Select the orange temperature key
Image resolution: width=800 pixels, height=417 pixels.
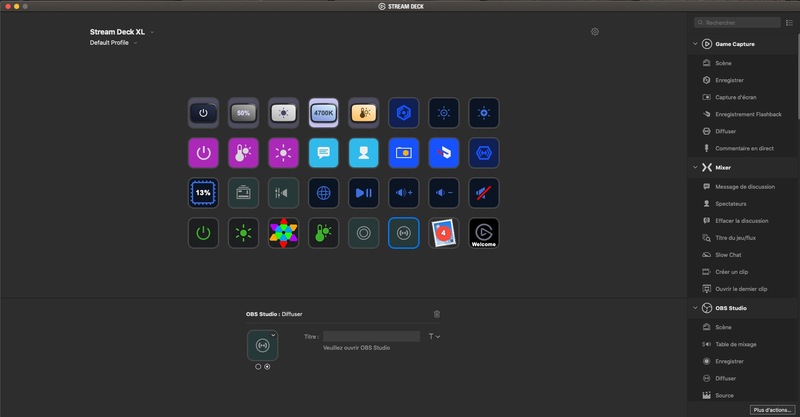coord(364,113)
